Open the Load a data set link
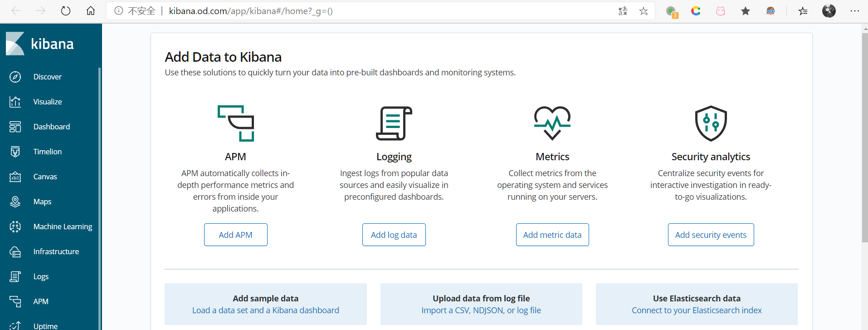The image size is (868, 330). pos(265,310)
